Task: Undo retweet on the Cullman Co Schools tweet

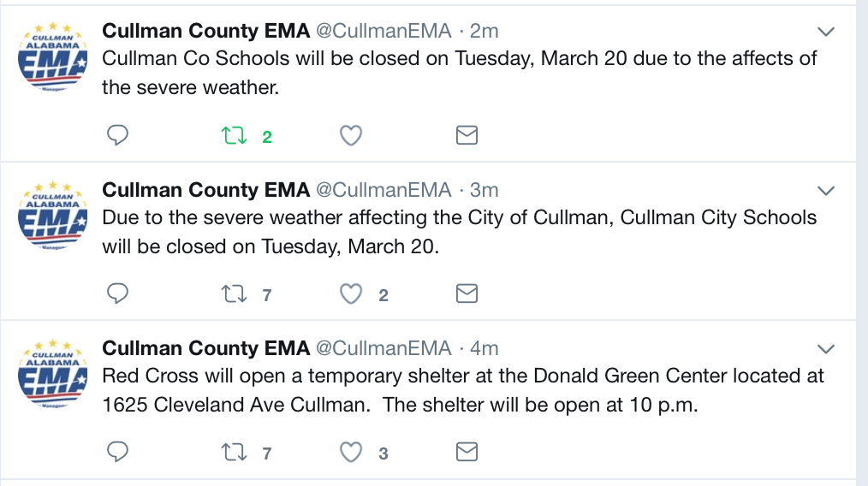Action: (x=234, y=135)
